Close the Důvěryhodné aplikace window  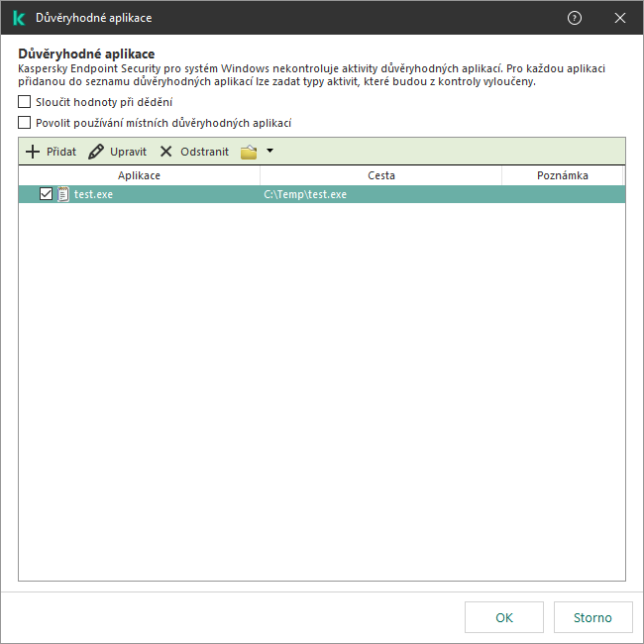620,18
